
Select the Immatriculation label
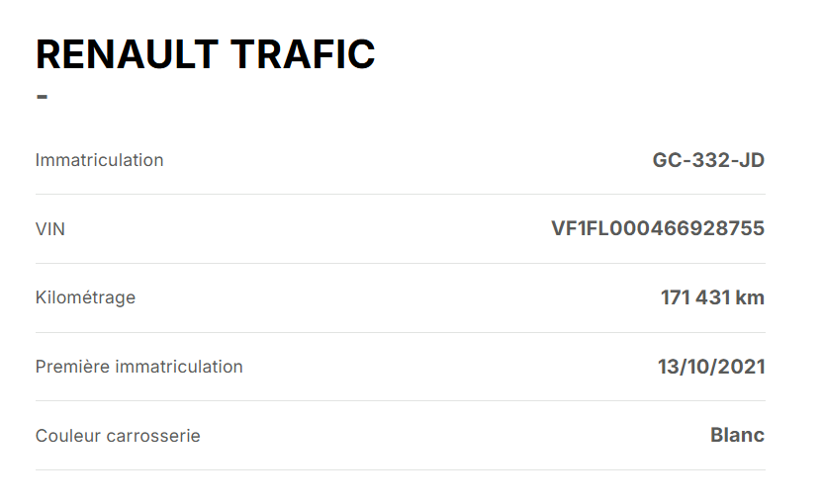[x=99, y=160]
